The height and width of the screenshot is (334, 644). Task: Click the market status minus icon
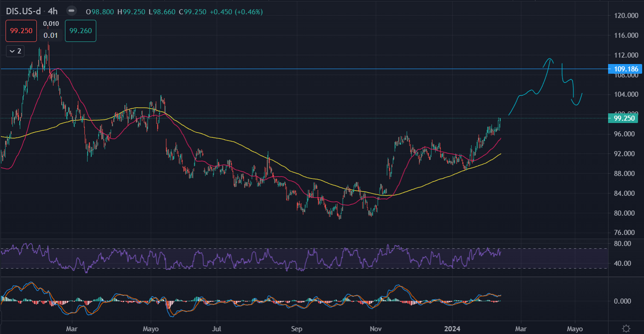coord(70,11)
